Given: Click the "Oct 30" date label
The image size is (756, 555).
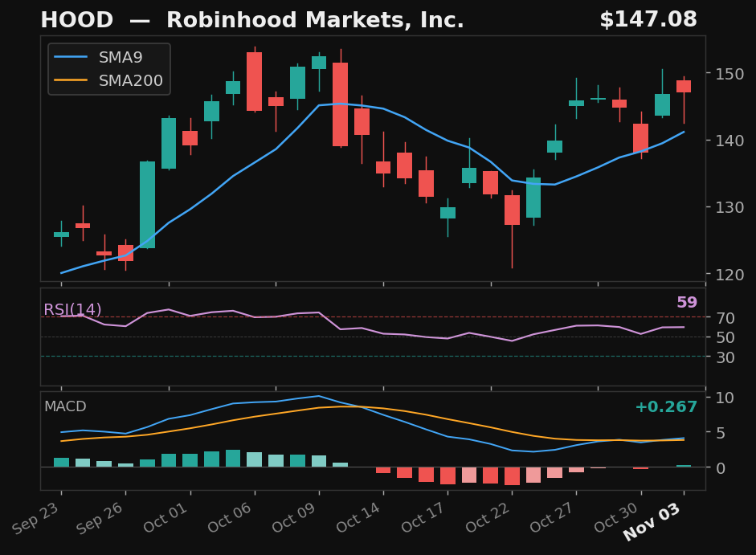Looking at the screenshot, I should coord(617,517).
